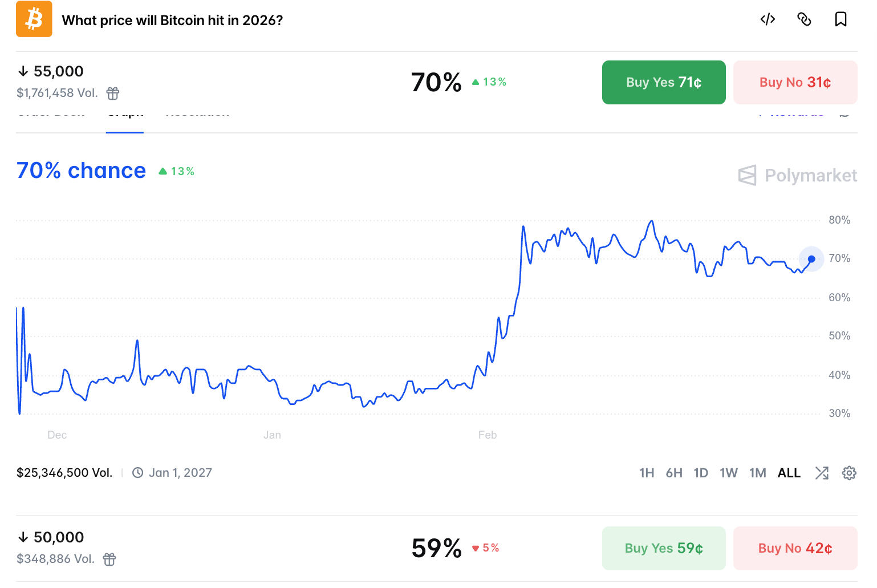Open the gift icon beside 55,000 volume

coord(112,93)
